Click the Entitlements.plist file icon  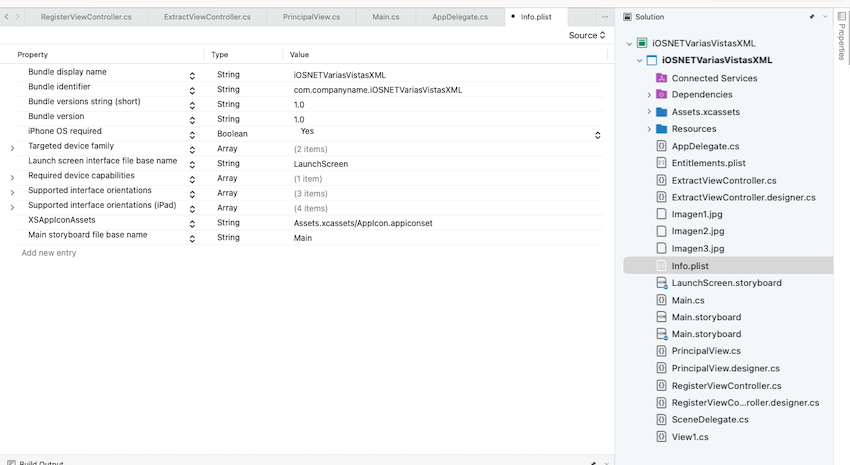point(661,163)
